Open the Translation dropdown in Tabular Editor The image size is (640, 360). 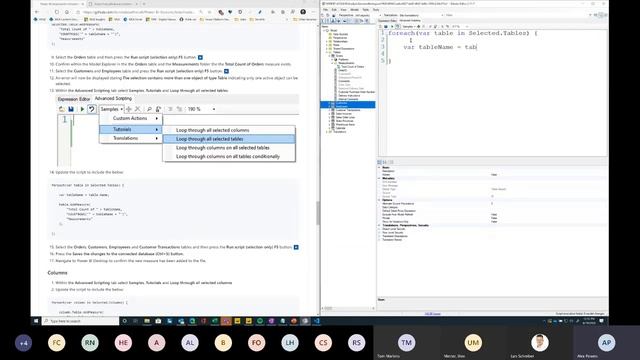(x=422, y=15)
